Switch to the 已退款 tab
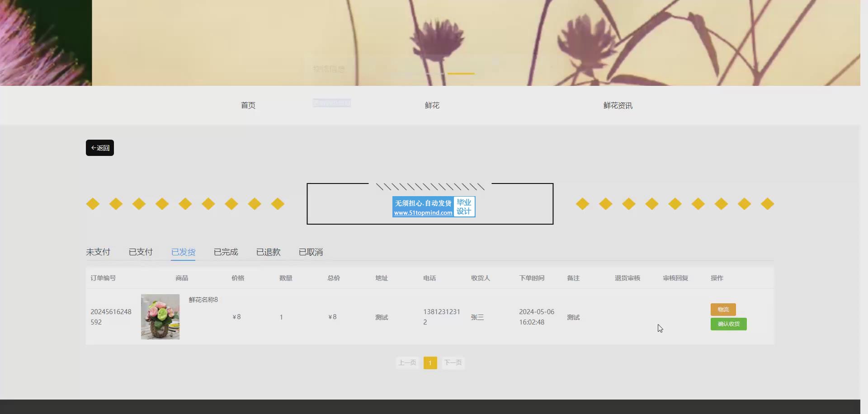The image size is (868, 414). point(268,252)
